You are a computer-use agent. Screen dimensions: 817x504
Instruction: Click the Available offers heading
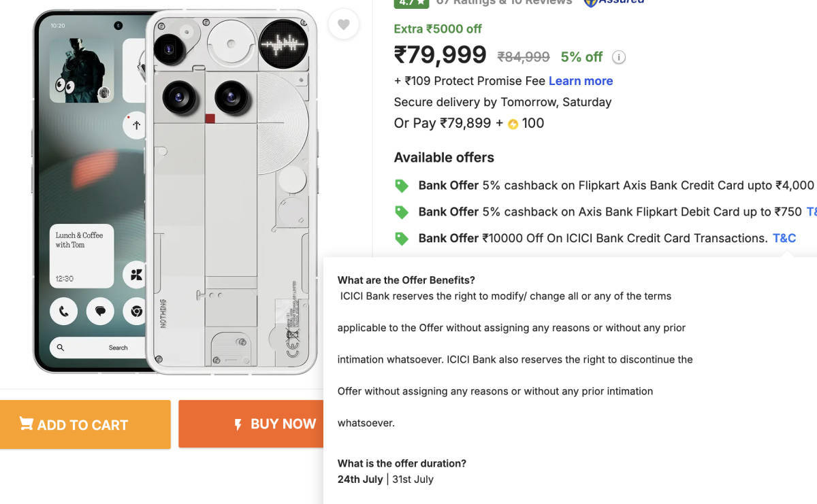pyautogui.click(x=444, y=157)
